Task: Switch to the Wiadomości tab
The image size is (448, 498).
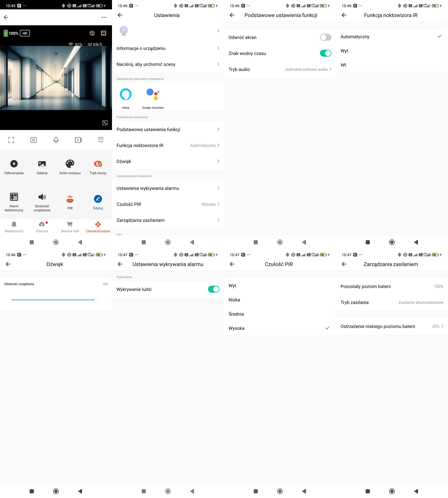Action: tap(14, 227)
